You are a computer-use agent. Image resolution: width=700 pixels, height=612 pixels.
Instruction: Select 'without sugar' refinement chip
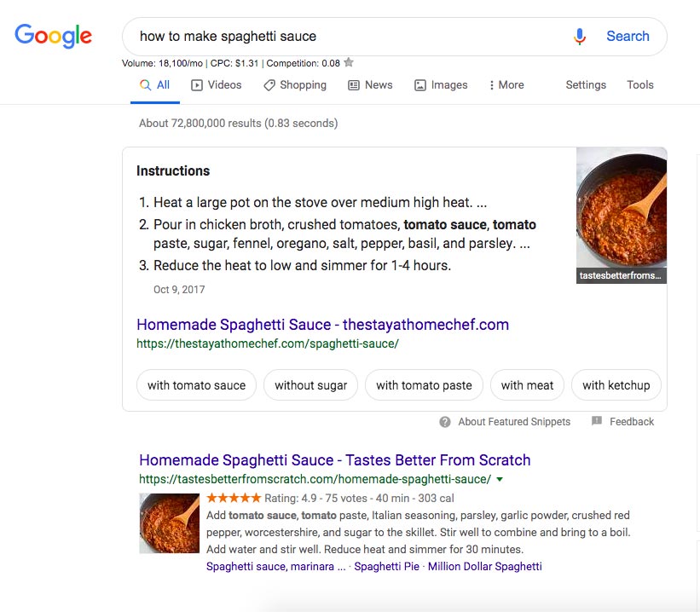click(x=310, y=384)
